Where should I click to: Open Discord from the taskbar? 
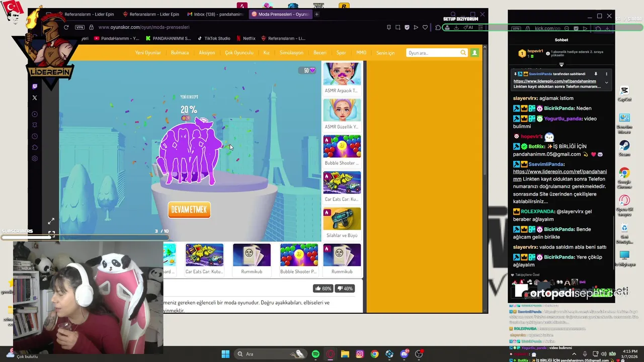404,354
